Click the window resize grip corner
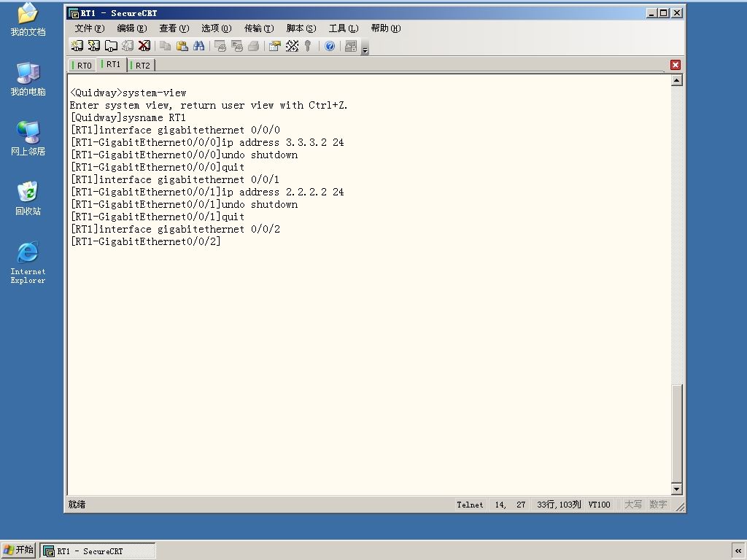747x560 pixels. 681,507
